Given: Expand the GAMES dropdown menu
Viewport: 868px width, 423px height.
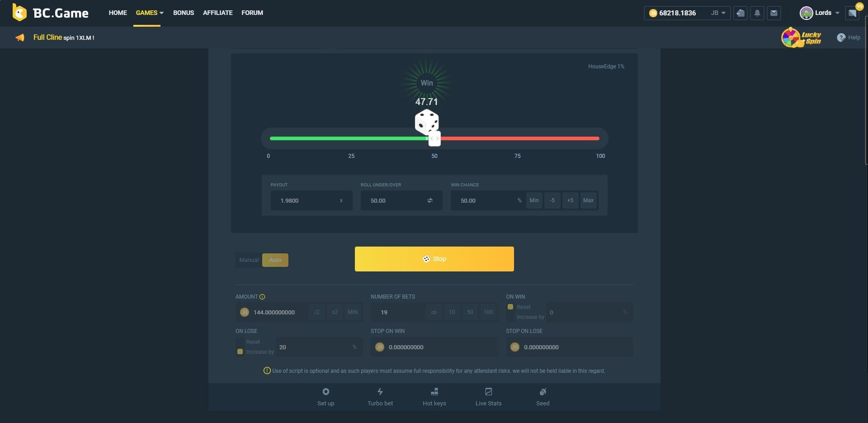Looking at the screenshot, I should tap(150, 13).
